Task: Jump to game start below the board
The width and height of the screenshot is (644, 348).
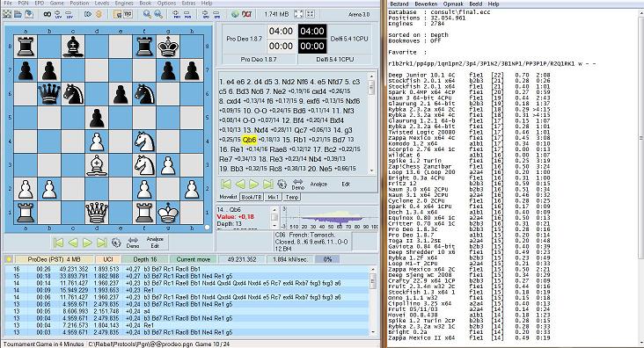Action: 58,243
